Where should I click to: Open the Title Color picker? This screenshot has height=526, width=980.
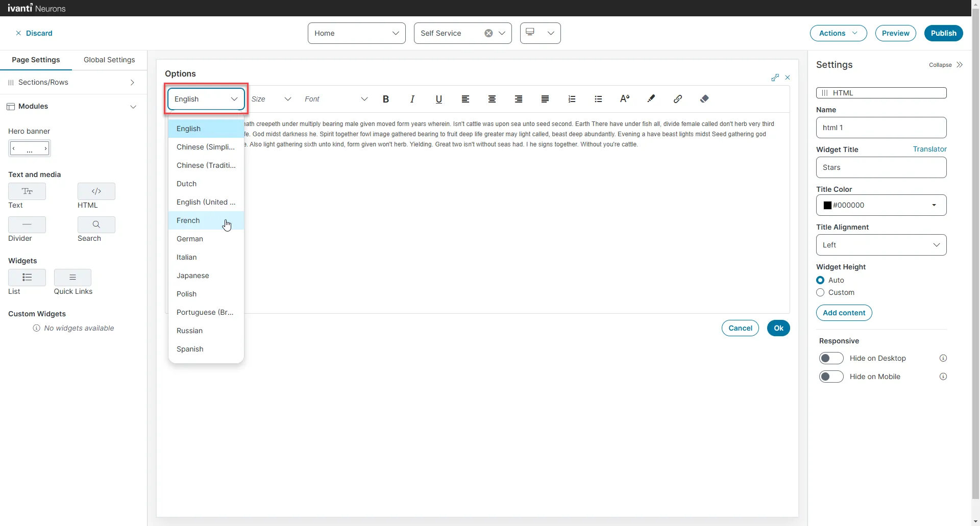(x=881, y=205)
